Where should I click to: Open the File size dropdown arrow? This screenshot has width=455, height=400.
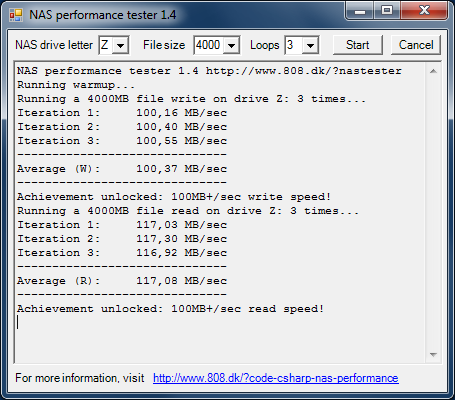pos(231,45)
